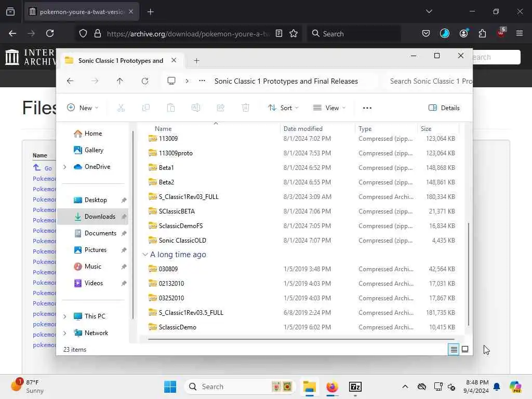This screenshot has width=532, height=399.
Task: Add a new File Explorer tab
Action: point(196,61)
